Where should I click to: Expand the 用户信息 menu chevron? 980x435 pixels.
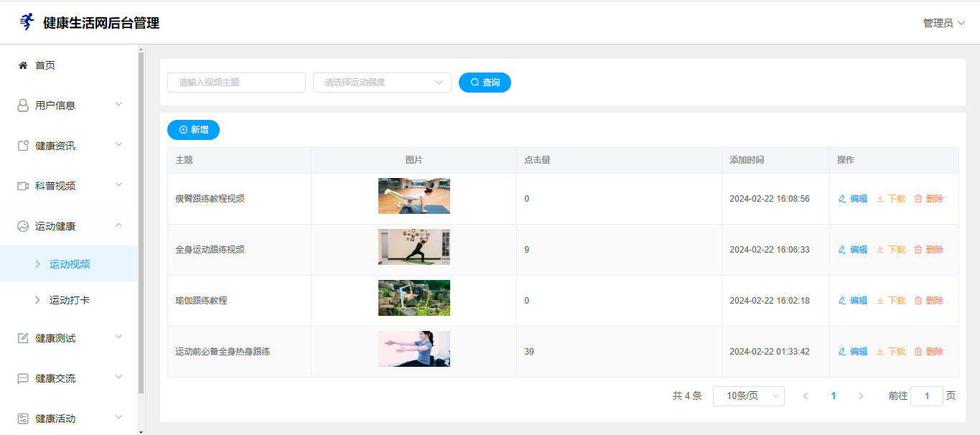[x=119, y=105]
